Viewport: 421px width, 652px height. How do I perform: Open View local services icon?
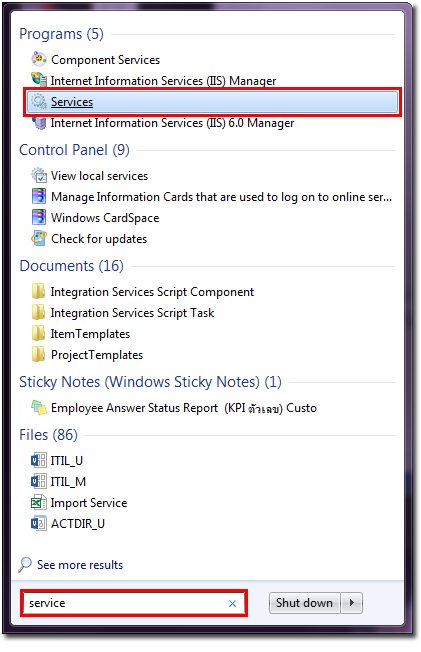tap(39, 175)
